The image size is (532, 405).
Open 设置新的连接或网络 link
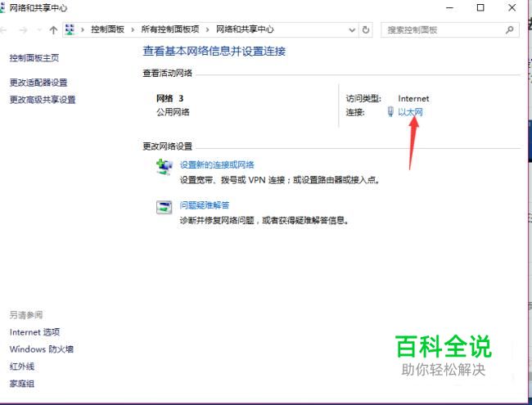pos(217,164)
